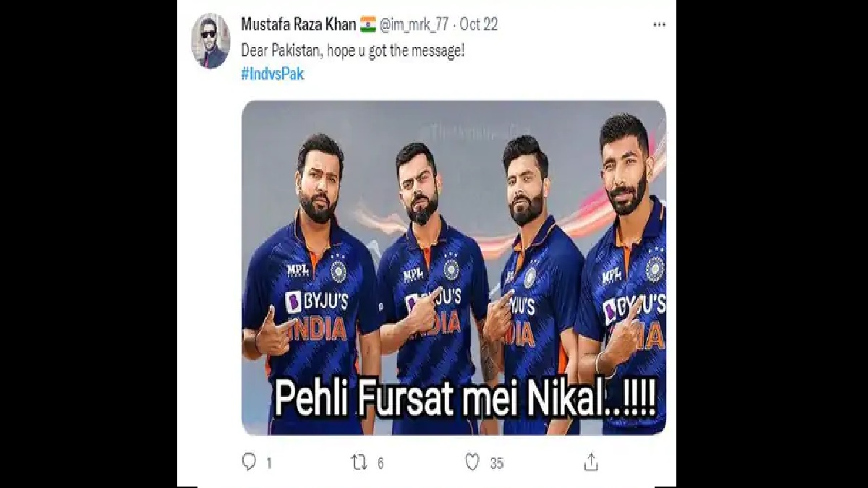868x488 pixels.
Task: Click the like count showing 35
Action: (x=496, y=463)
